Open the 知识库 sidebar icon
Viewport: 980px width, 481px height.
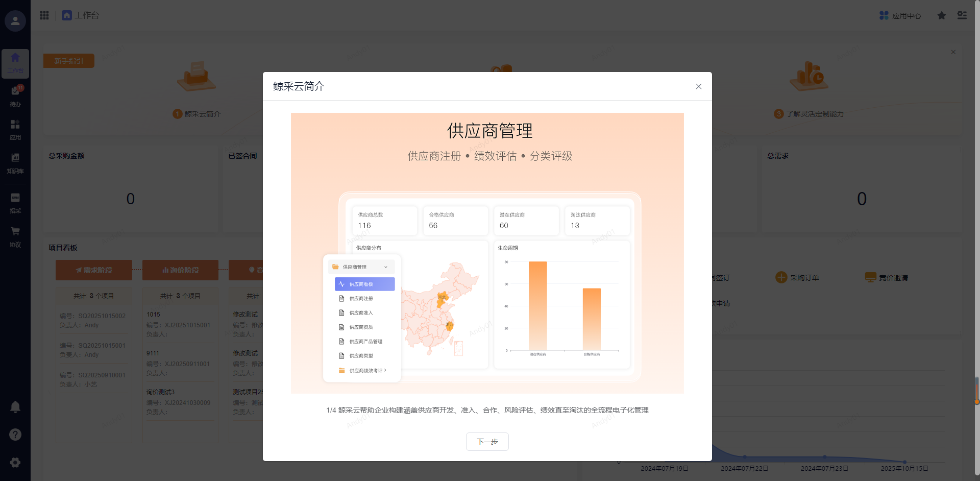15,163
